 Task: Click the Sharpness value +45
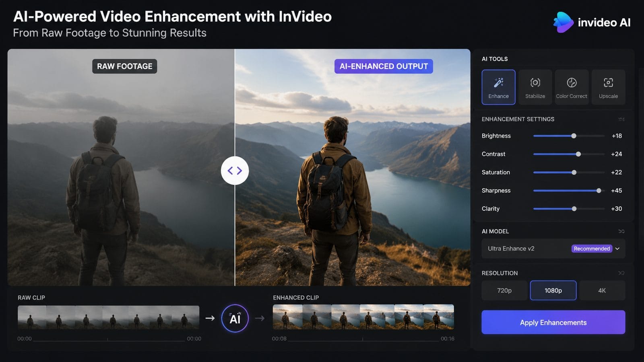click(x=616, y=191)
